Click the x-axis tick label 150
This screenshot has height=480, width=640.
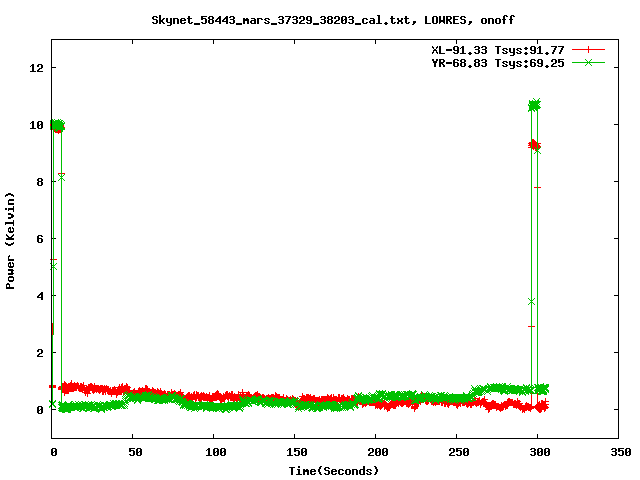coord(297,452)
